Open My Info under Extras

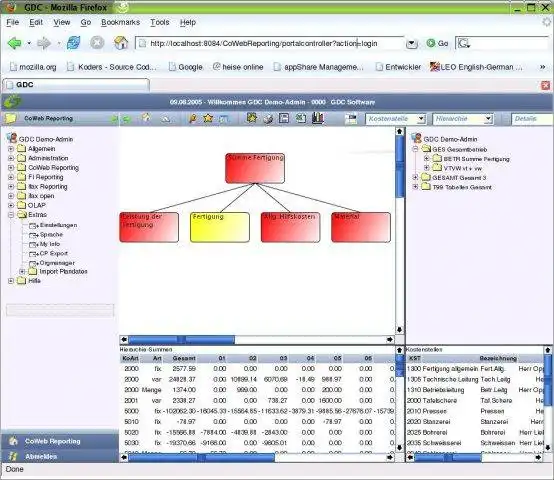(x=50, y=244)
